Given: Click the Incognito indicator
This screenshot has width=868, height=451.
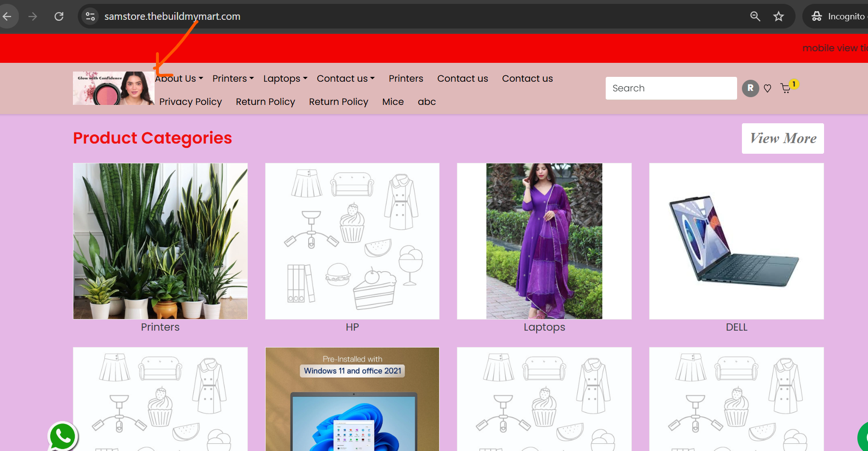Looking at the screenshot, I should pyautogui.click(x=838, y=16).
